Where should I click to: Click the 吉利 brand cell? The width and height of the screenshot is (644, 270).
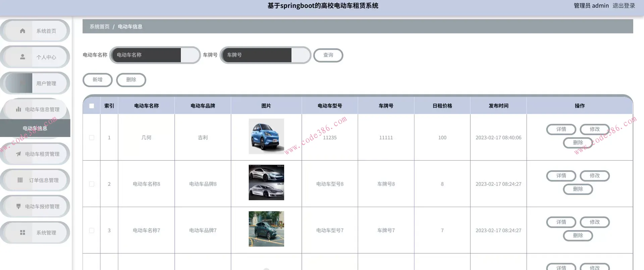[x=203, y=137]
